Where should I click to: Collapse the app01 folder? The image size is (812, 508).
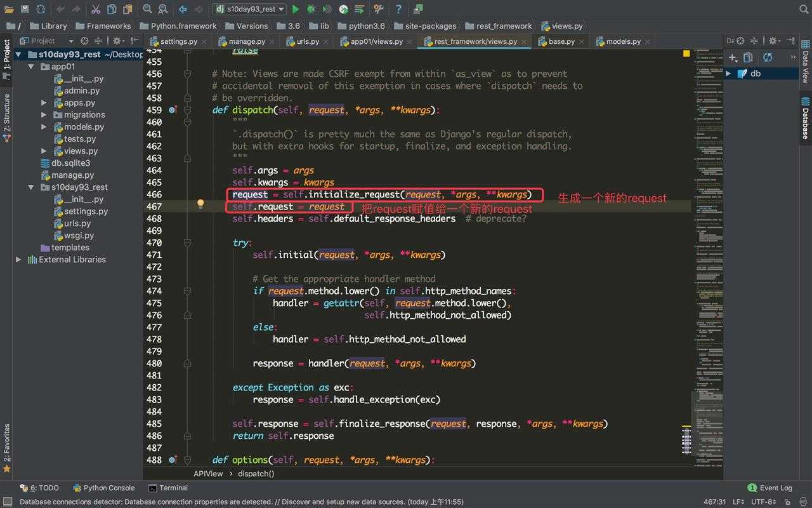[x=31, y=66]
